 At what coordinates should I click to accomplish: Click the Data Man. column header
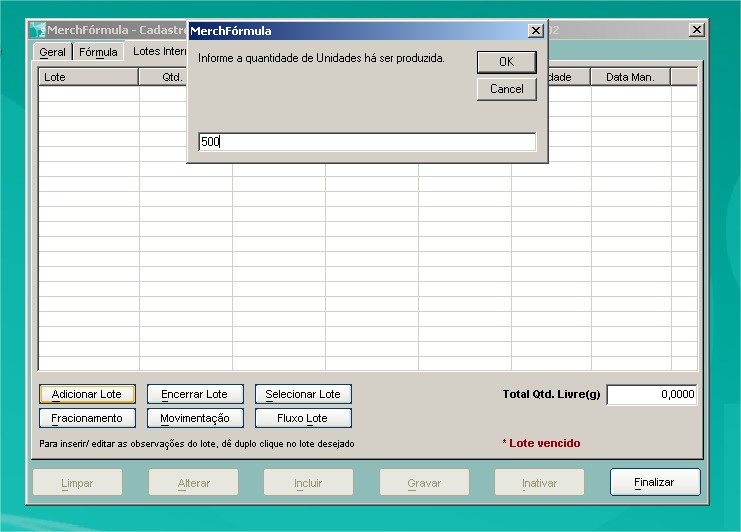(630, 77)
